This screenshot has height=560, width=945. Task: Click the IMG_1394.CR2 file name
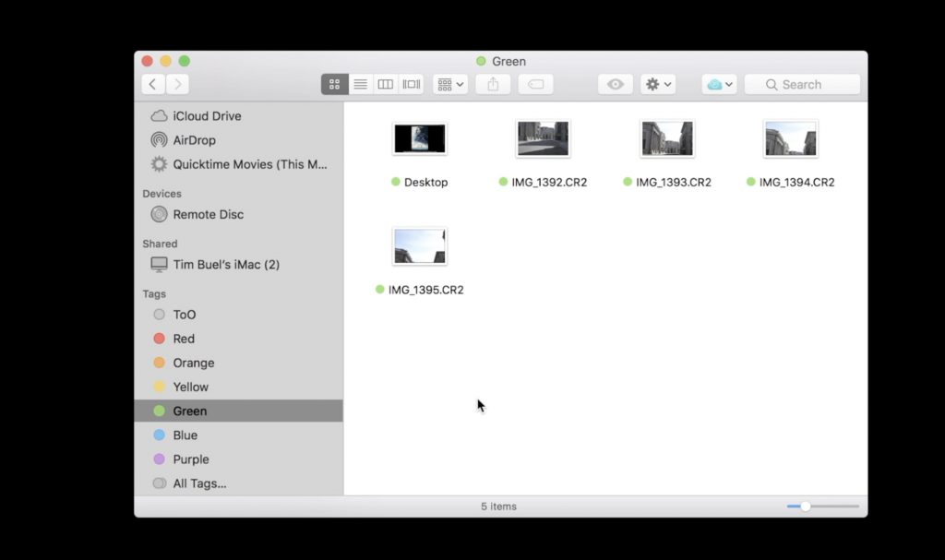(796, 182)
